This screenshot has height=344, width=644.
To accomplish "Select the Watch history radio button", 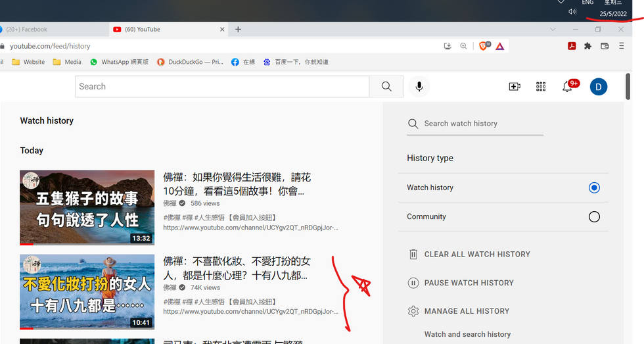I will 594,188.
